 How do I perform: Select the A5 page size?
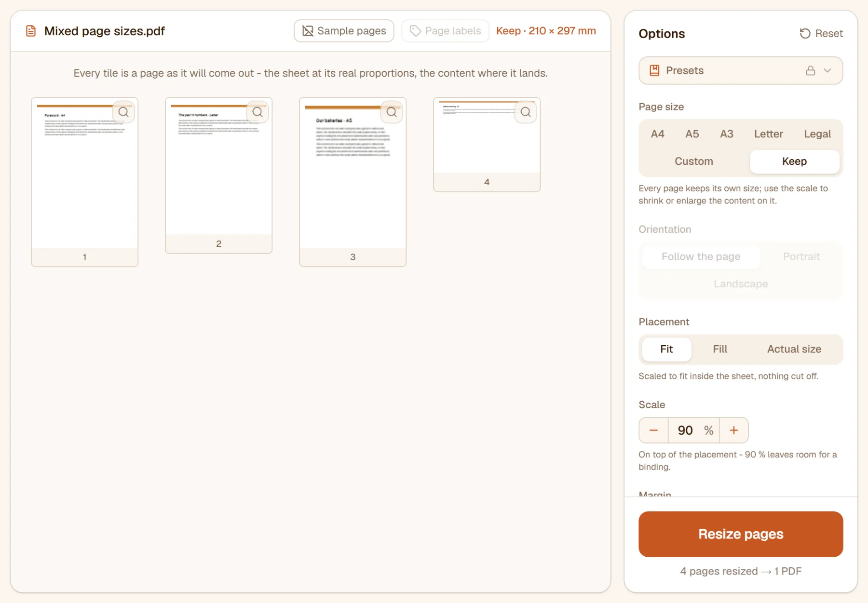pyautogui.click(x=692, y=134)
